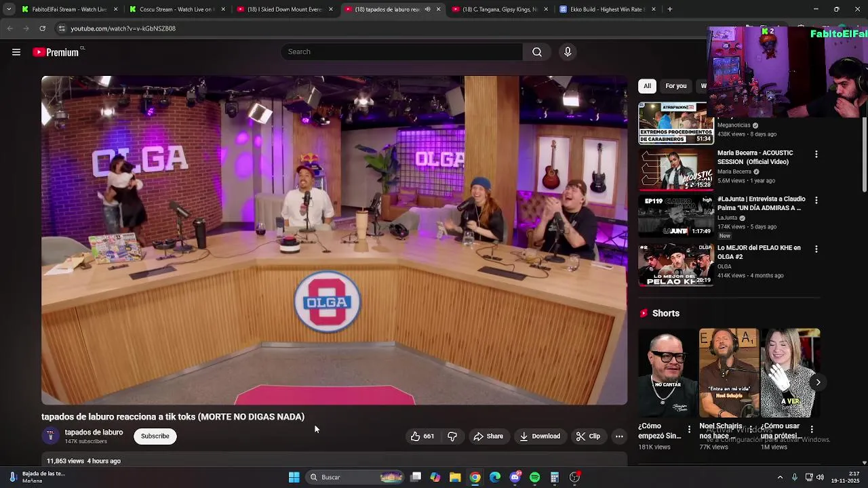This screenshot has height=488, width=868.
Task: Open 'Lo MEJOR del PELAO KHE' video title
Action: tap(759, 252)
